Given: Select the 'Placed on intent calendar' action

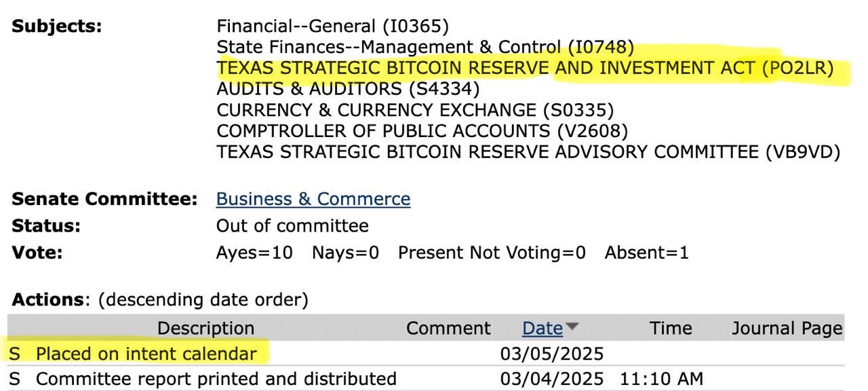Looking at the screenshot, I should tap(146, 354).
